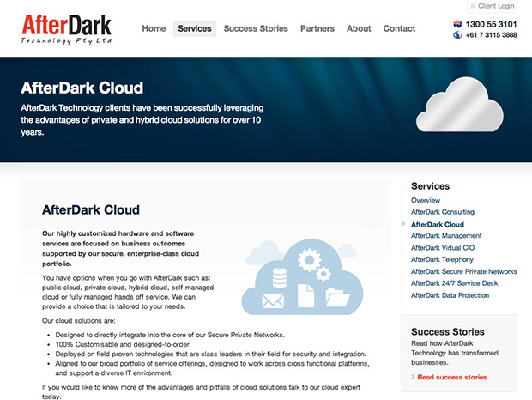Click the red chevron before Read success stories

pyautogui.click(x=413, y=377)
